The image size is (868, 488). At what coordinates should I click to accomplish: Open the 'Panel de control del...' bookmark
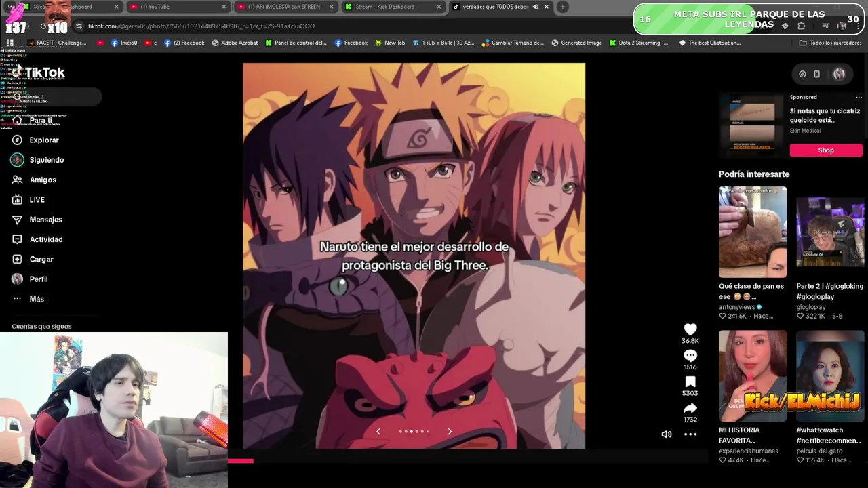296,43
